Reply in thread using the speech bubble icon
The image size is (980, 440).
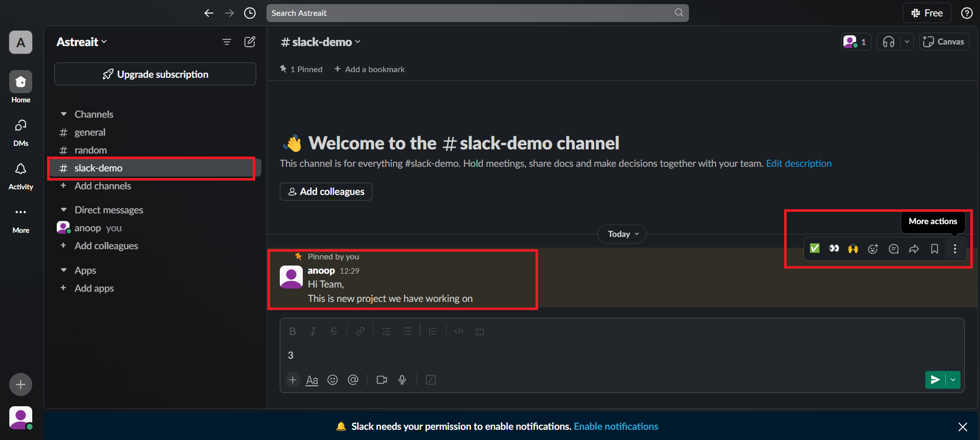pyautogui.click(x=894, y=249)
